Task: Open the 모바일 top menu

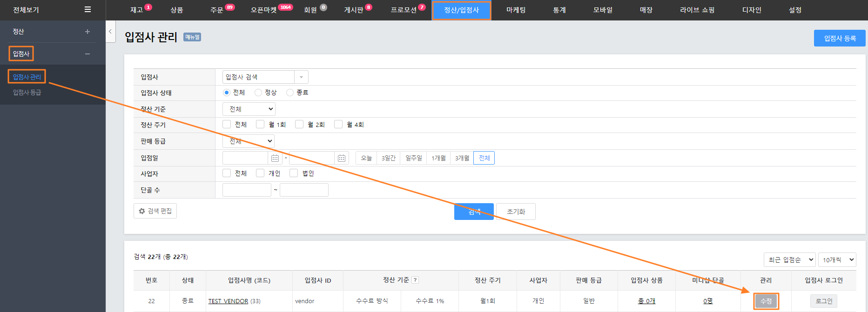Action: [x=603, y=10]
